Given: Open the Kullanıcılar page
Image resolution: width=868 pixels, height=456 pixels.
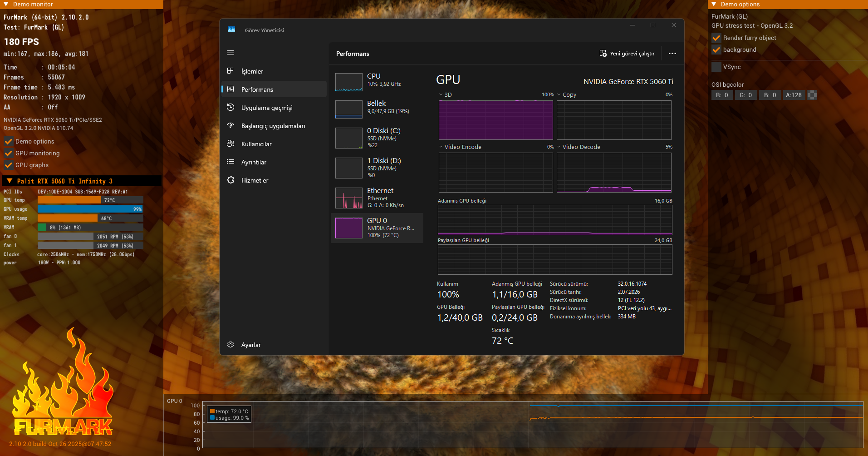Looking at the screenshot, I should [274, 144].
